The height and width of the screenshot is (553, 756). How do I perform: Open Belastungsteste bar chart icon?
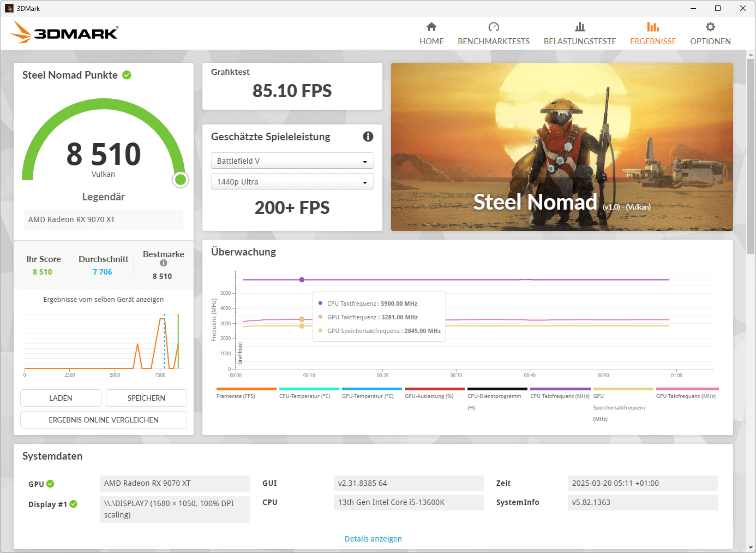580,27
